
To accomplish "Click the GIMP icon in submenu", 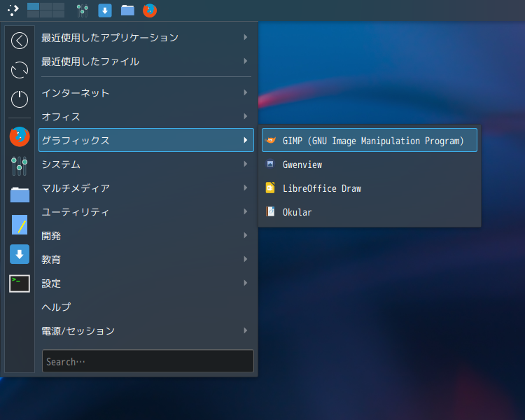I will (x=270, y=140).
